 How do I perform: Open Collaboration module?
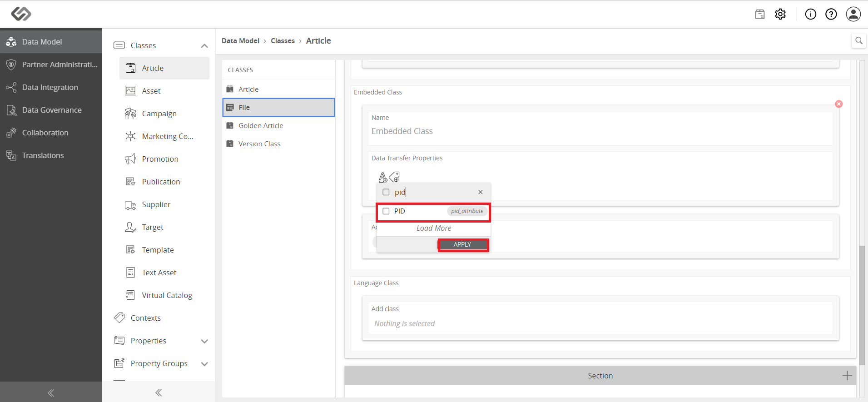point(51,133)
